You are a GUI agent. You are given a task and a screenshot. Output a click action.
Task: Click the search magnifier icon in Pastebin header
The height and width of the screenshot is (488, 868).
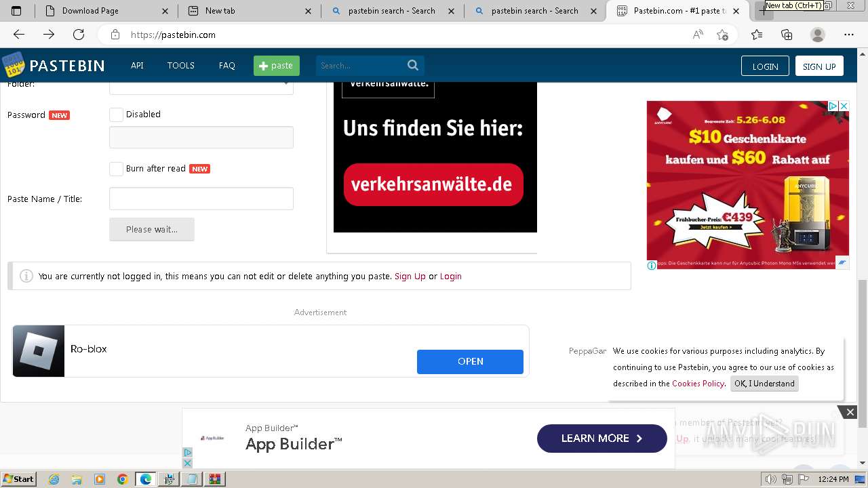coord(413,65)
